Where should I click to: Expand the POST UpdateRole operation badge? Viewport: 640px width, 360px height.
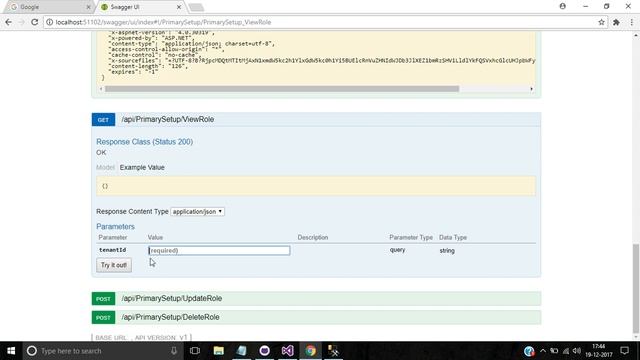point(103,299)
